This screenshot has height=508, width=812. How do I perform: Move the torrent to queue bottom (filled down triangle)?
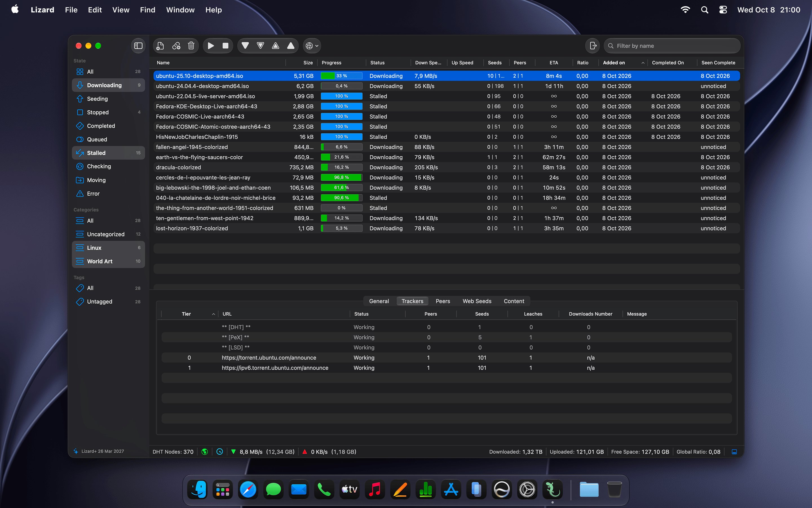point(245,46)
